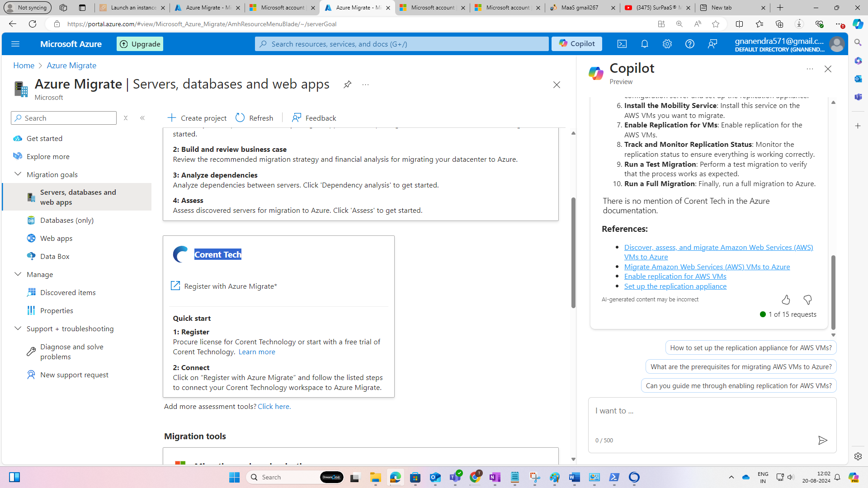Switch to the SurPaaS YouTube tab

coord(657,8)
